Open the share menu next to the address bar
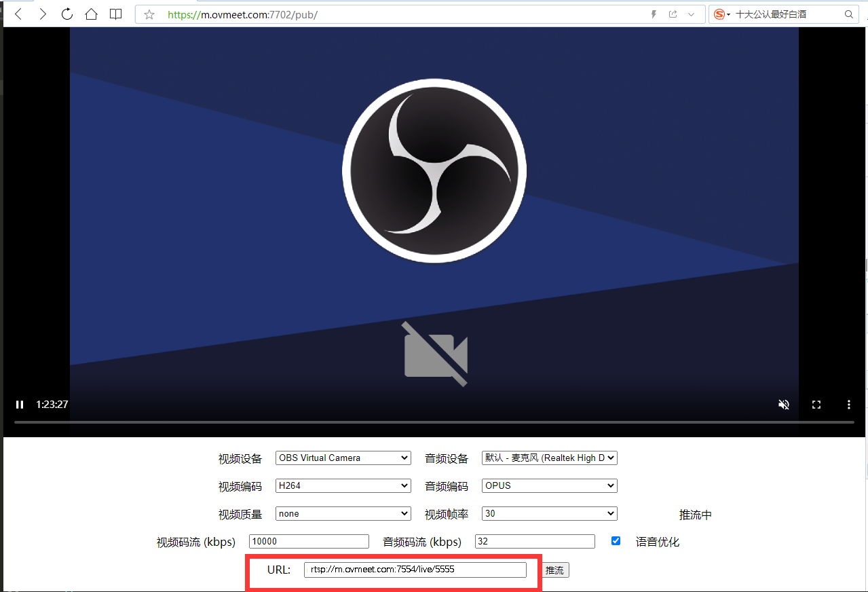868x592 pixels. 672,14
